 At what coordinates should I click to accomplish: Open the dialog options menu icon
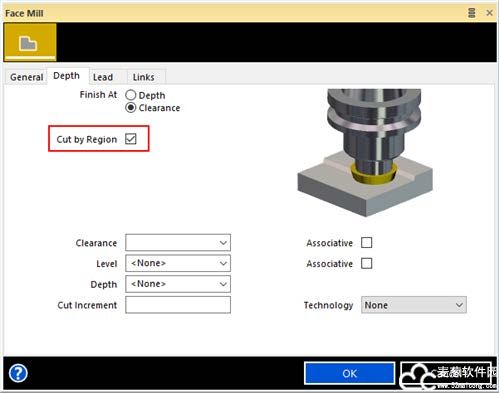pyautogui.click(x=471, y=13)
